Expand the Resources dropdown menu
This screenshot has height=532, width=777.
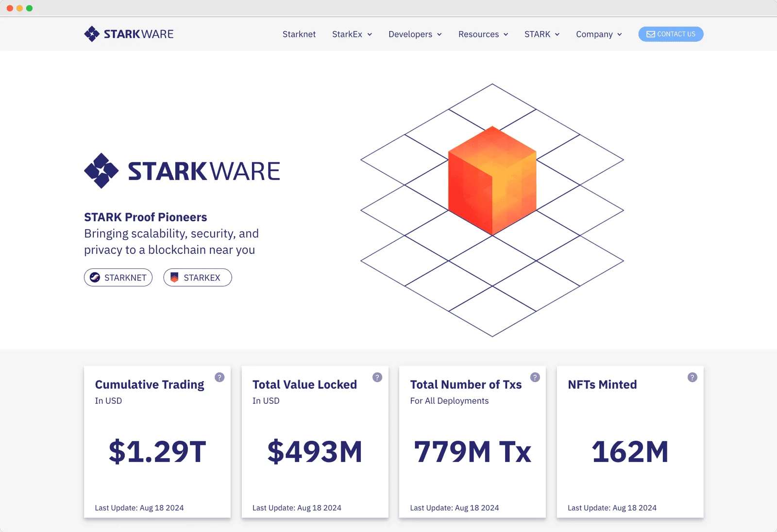point(483,34)
